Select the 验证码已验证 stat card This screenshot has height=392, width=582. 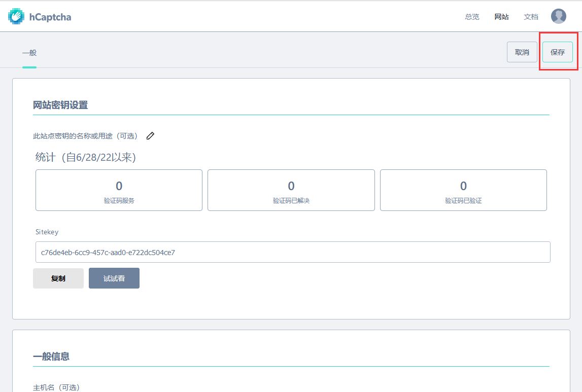click(x=463, y=190)
